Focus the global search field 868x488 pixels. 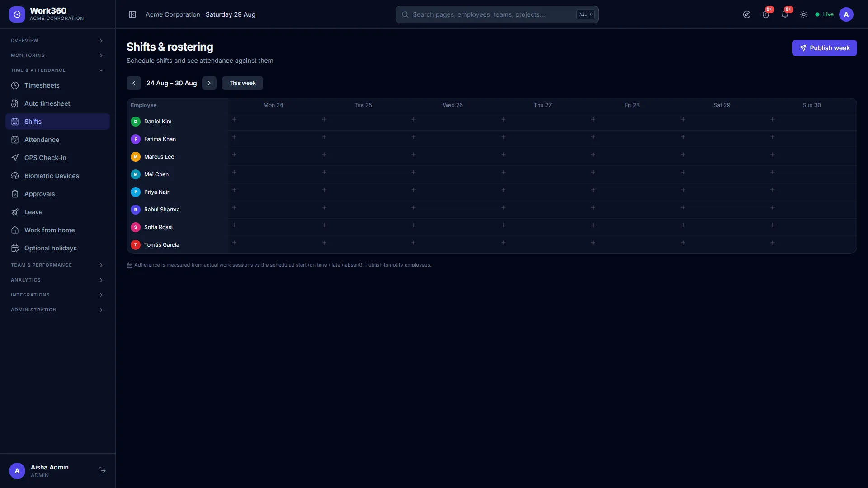click(497, 14)
